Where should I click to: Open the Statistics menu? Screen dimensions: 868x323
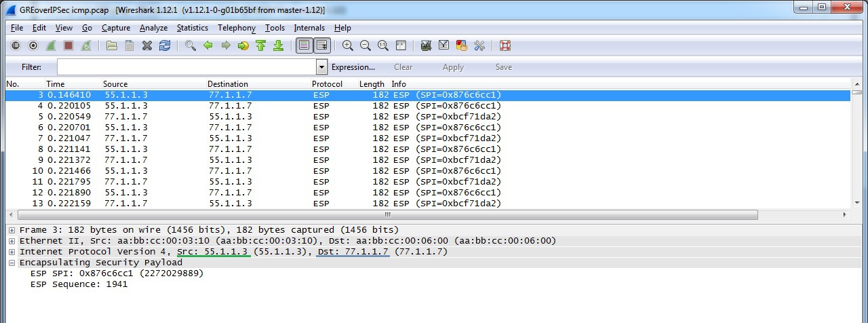click(193, 28)
